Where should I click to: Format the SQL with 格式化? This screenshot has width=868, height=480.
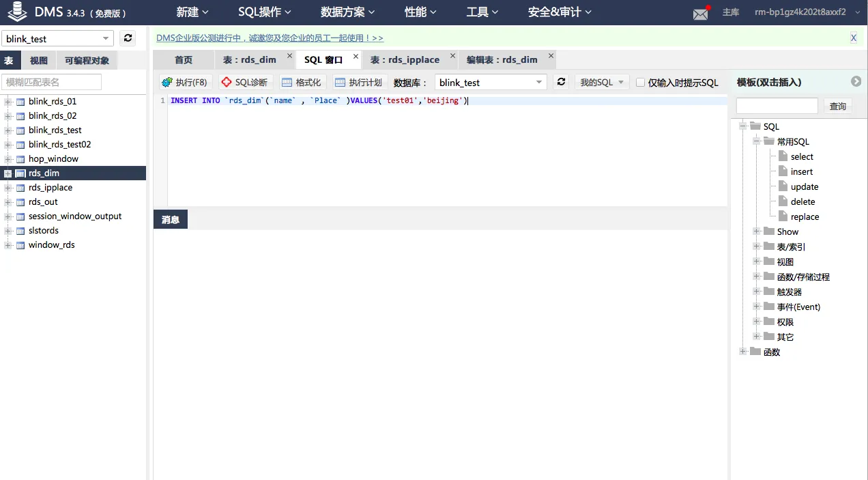click(301, 82)
